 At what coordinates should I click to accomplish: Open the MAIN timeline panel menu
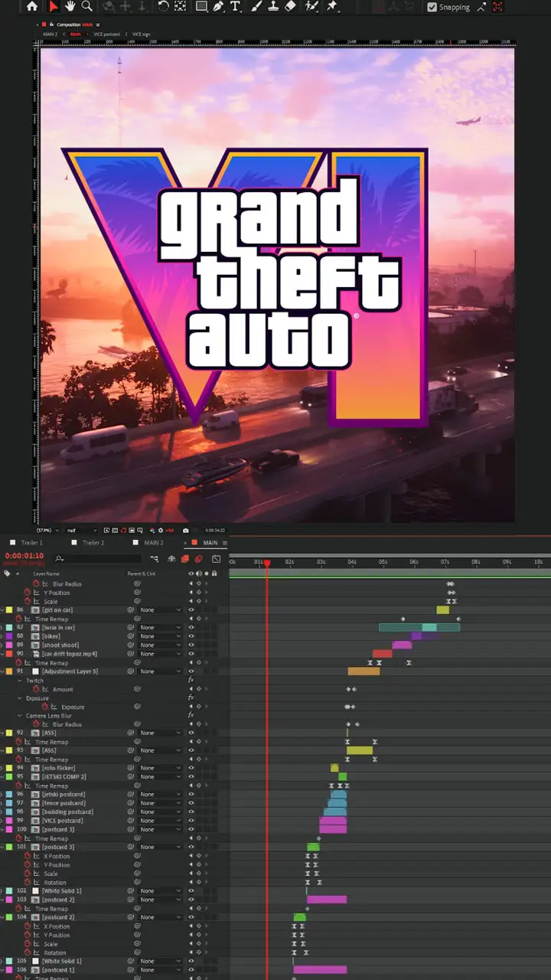[224, 543]
